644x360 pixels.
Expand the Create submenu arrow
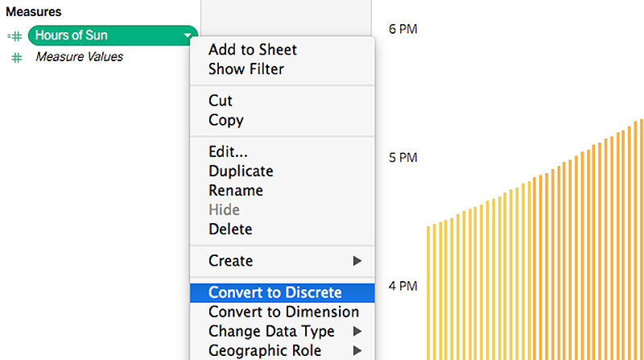357,261
